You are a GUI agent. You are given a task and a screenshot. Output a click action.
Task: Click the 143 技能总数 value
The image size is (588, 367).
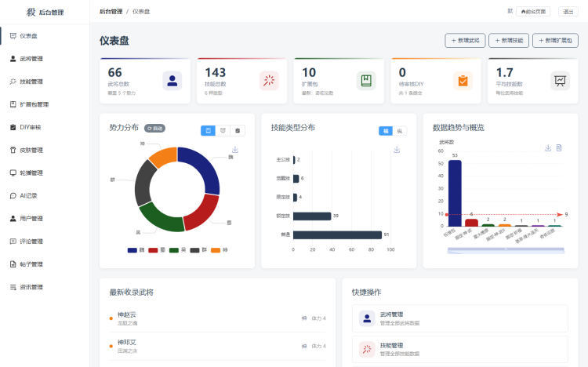(216, 72)
